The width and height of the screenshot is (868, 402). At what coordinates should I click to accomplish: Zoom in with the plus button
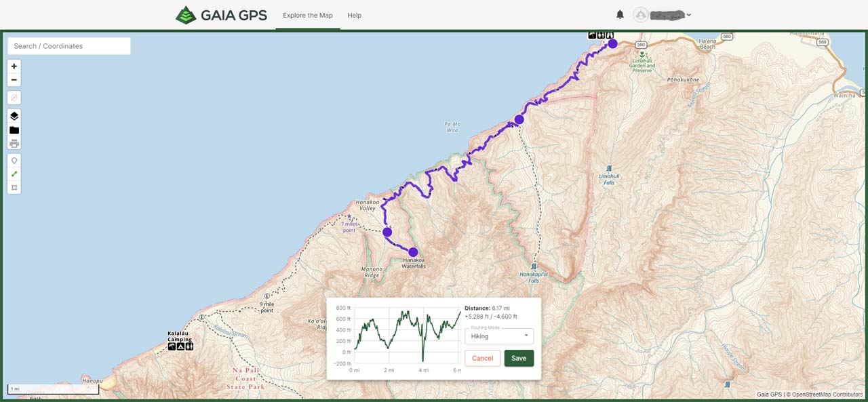tap(14, 66)
